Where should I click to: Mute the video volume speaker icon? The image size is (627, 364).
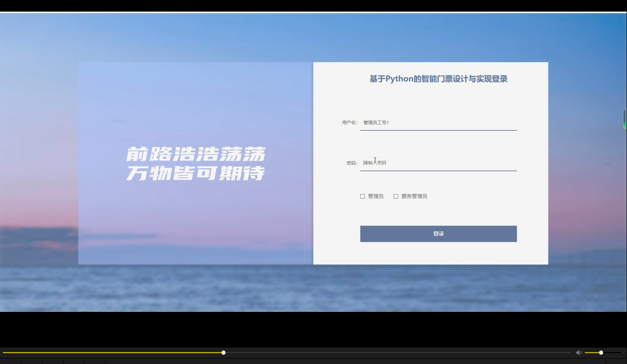pos(579,352)
